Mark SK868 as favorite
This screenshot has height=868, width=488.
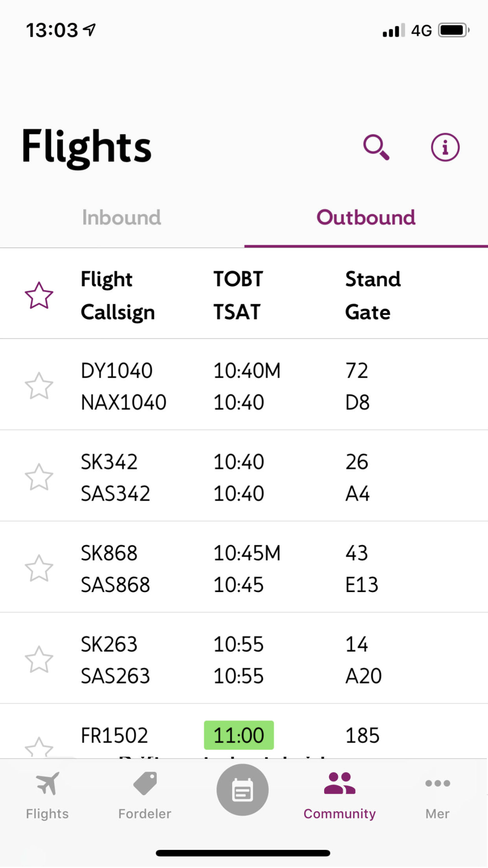39,568
